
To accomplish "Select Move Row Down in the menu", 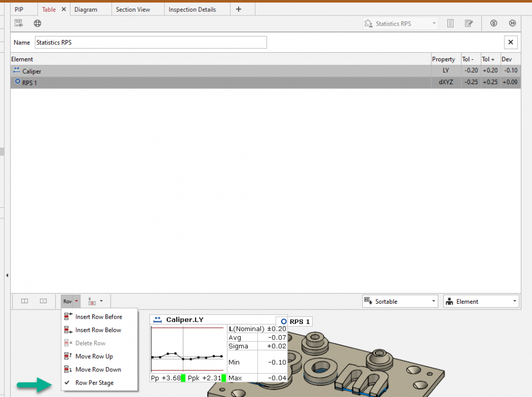I will [98, 369].
